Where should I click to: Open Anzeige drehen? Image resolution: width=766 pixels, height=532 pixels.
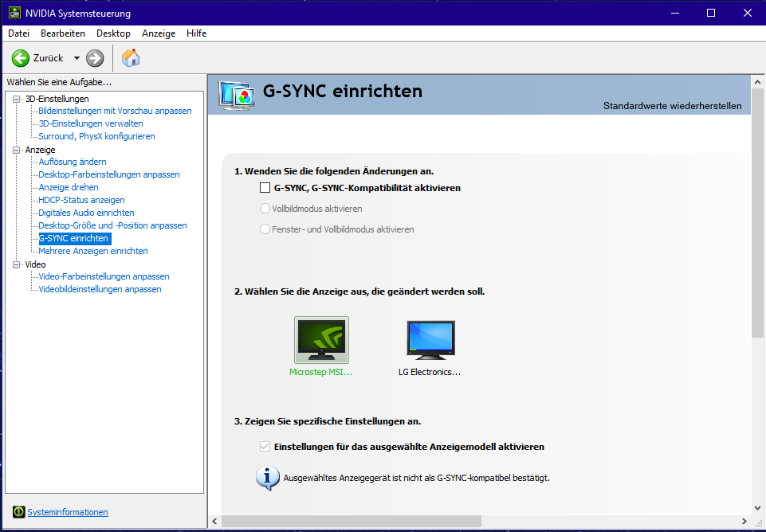[x=69, y=187]
